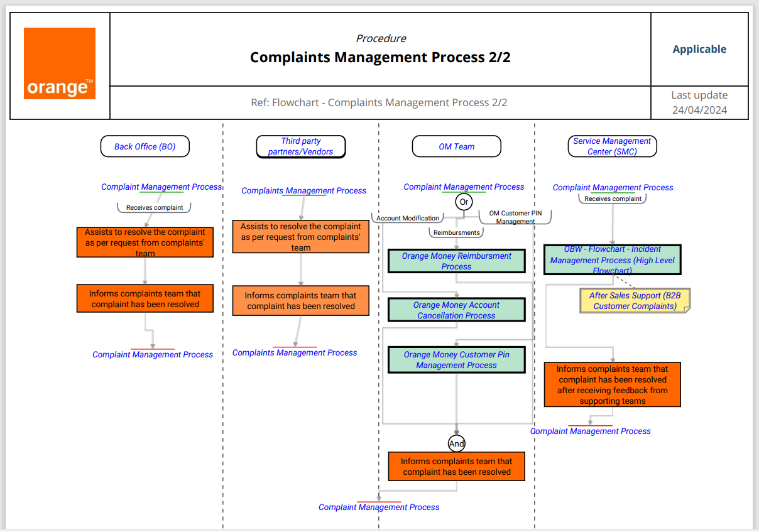The image size is (759, 532).
Task: Click 'Informs complaints team' box in Back Office lane
Action: pos(145,298)
